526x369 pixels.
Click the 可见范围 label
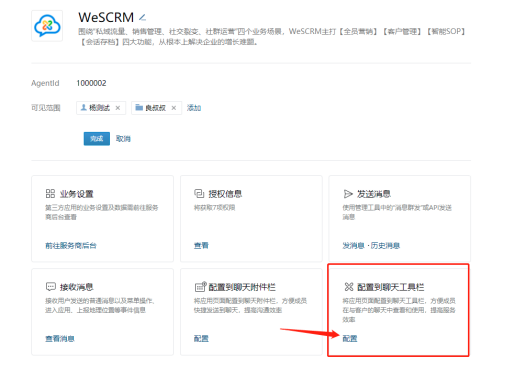tap(46, 108)
